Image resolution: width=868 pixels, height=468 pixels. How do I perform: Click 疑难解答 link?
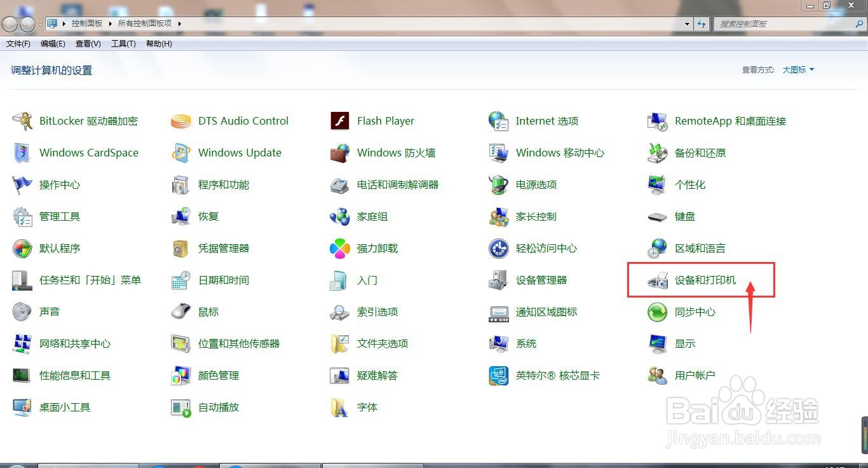pyautogui.click(x=377, y=375)
